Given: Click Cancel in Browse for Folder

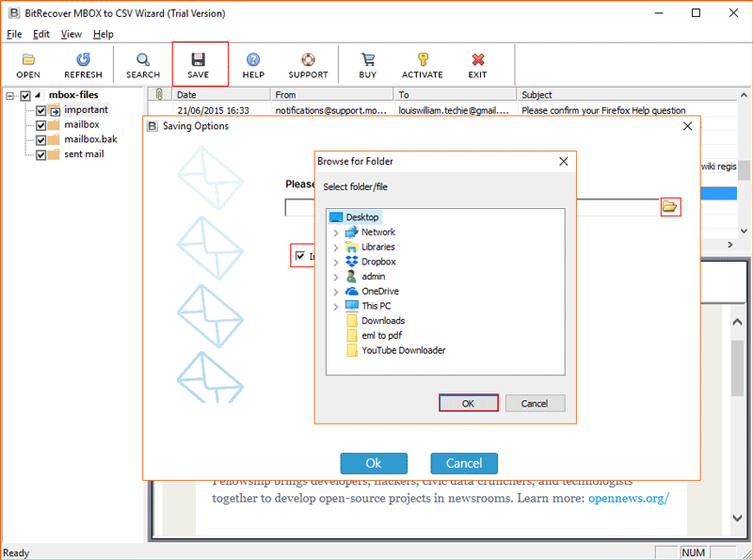Looking at the screenshot, I should (x=535, y=403).
